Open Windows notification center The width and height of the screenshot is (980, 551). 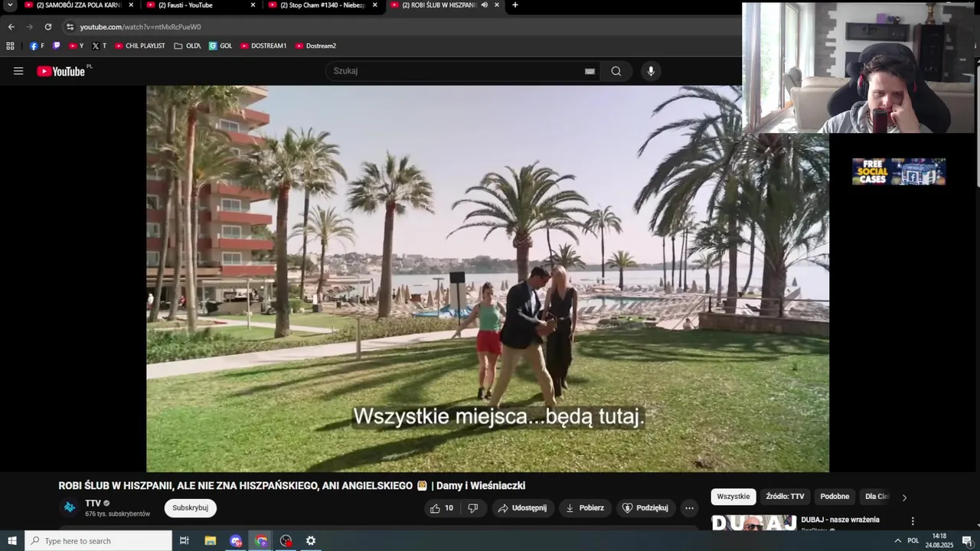pos(966,541)
